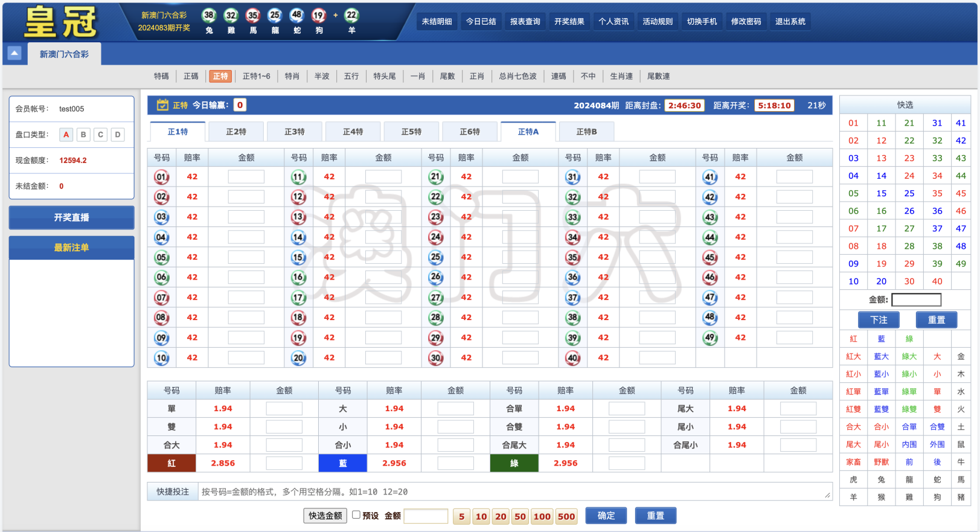Image resolution: width=980 pixels, height=532 pixels.
Task: Click the bottom 金额 input field
Action: click(x=426, y=516)
